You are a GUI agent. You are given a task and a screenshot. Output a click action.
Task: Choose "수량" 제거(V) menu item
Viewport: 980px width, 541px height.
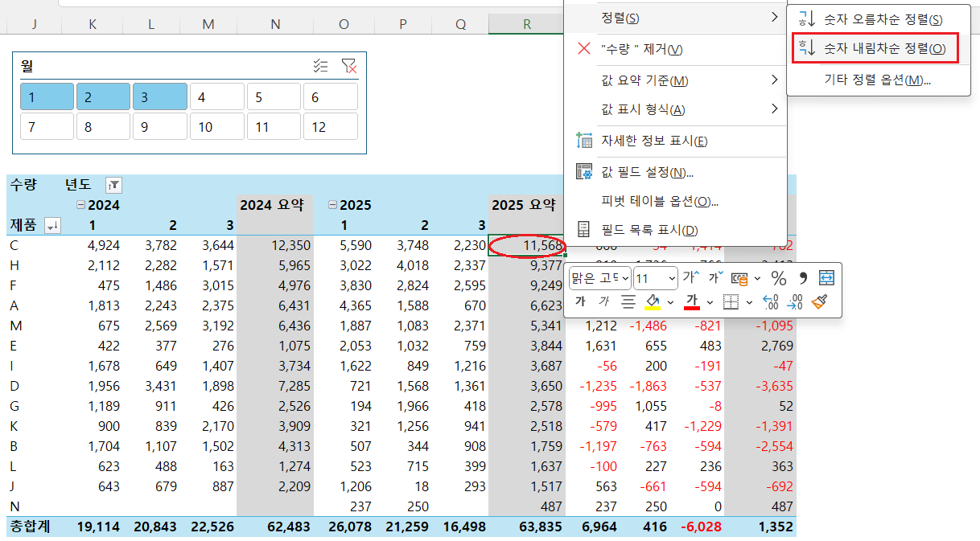click(675, 49)
